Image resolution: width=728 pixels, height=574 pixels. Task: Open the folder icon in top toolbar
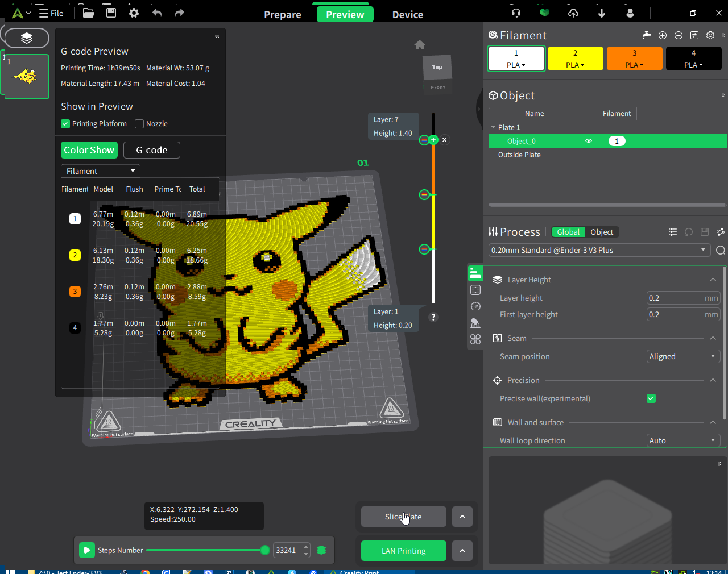[88, 13]
